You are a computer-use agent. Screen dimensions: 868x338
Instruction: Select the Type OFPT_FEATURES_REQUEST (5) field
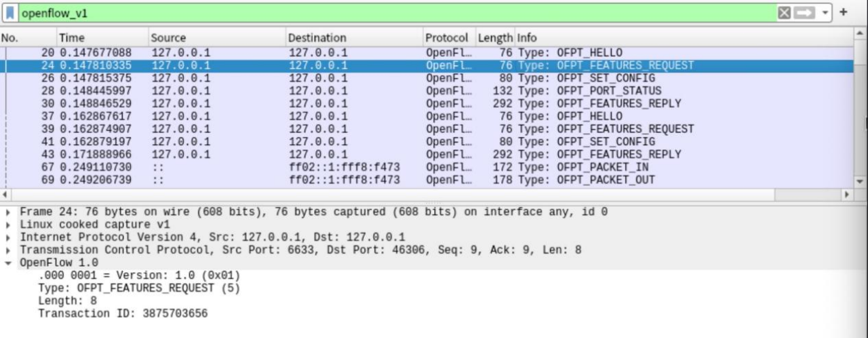pos(139,288)
